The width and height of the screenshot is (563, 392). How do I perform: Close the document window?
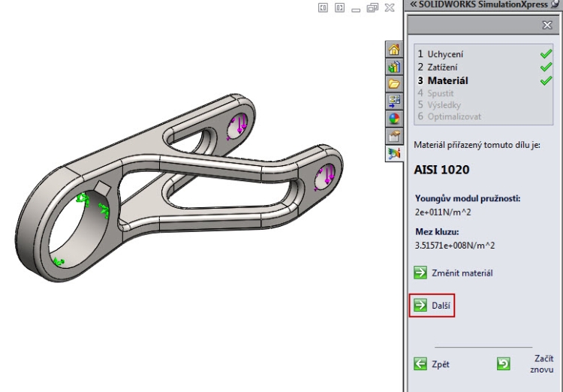(x=390, y=8)
